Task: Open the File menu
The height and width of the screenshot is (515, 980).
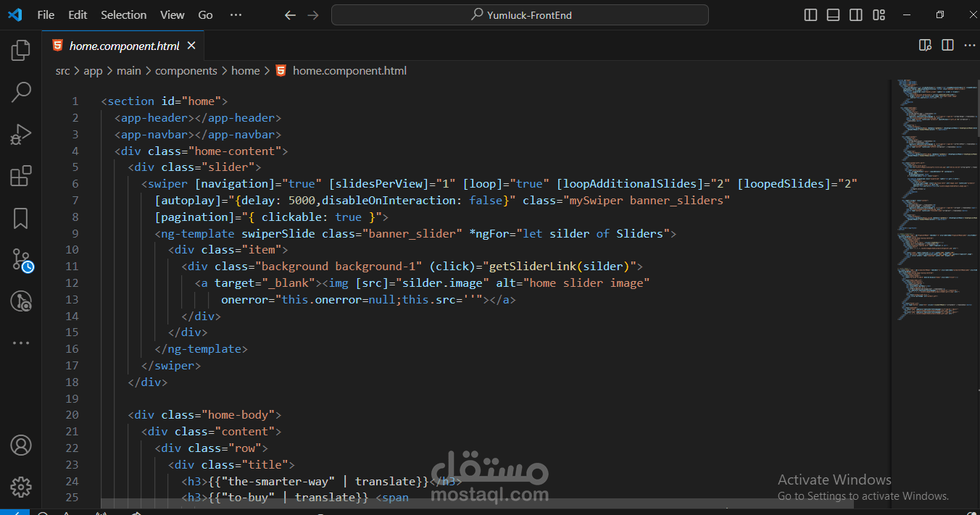Action: [46, 14]
